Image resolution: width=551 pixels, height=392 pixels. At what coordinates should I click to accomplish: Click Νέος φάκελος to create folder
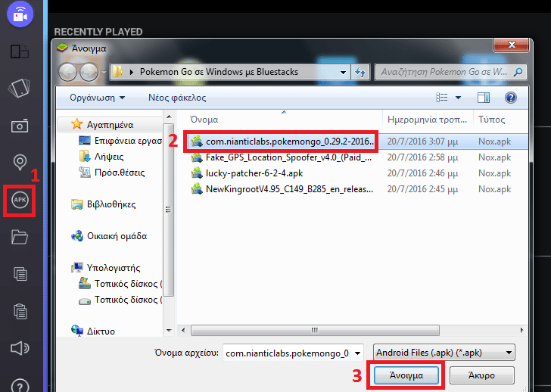coord(177,98)
